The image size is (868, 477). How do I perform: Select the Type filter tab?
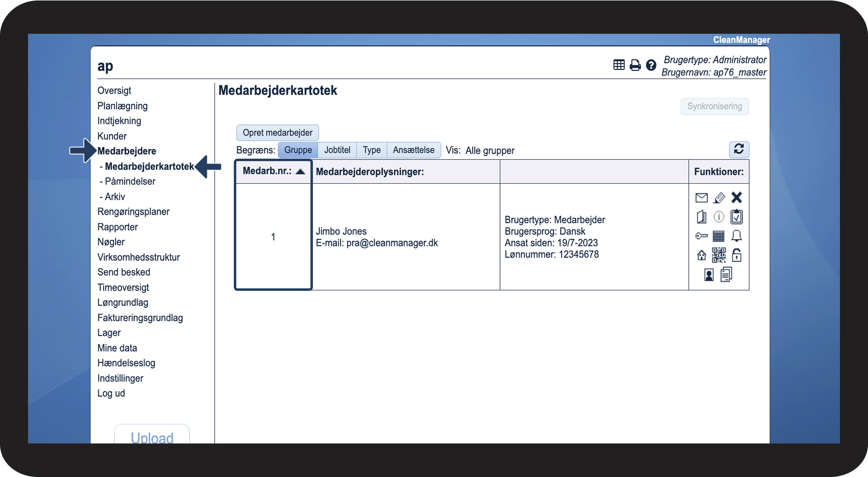point(372,150)
